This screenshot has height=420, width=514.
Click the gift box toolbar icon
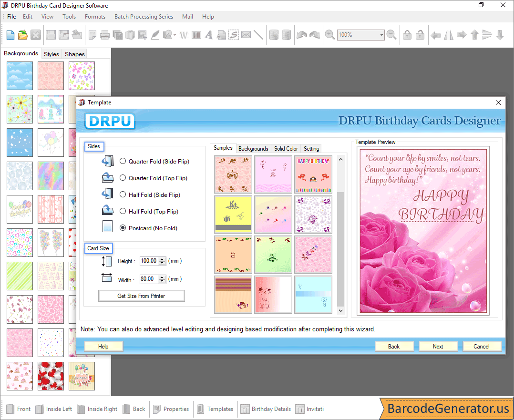[130, 35]
